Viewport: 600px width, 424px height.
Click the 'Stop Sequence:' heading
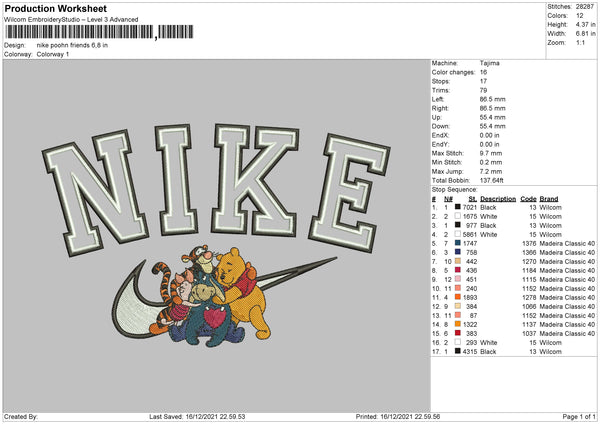click(455, 189)
